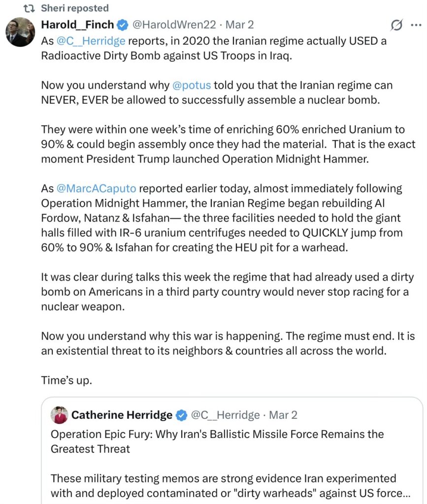This screenshot has width=427, height=504.
Task: Click the verified badge beside Harold__Finch
Action: 122,25
